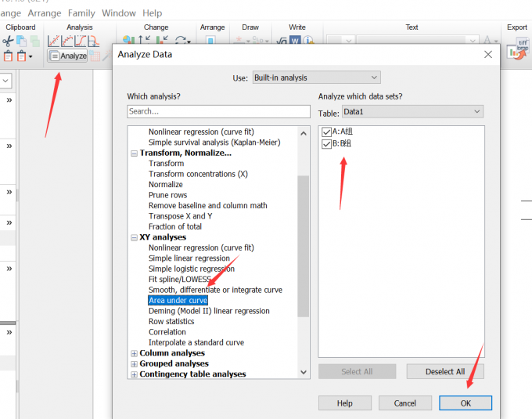
Task: Open the 'Use: Built-in analysis' dropdown
Action: [x=316, y=78]
